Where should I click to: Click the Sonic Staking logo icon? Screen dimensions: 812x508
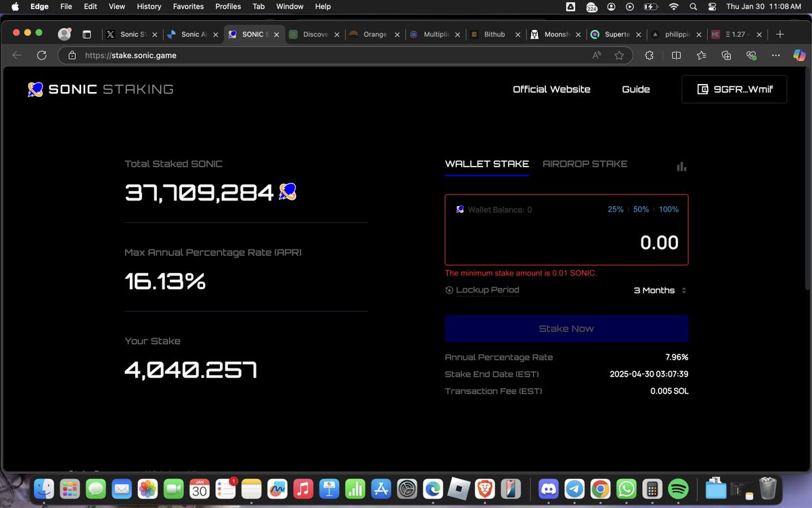(35, 89)
